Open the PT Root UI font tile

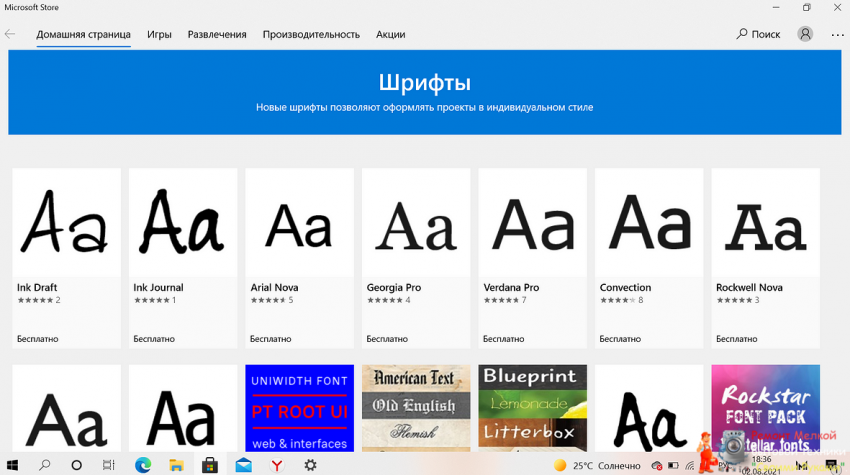[x=299, y=408]
